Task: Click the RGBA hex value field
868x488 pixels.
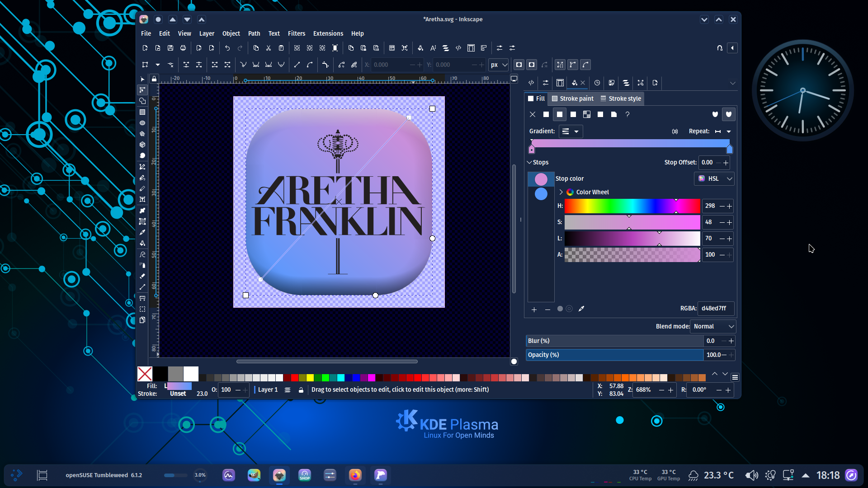Action: coord(716,309)
